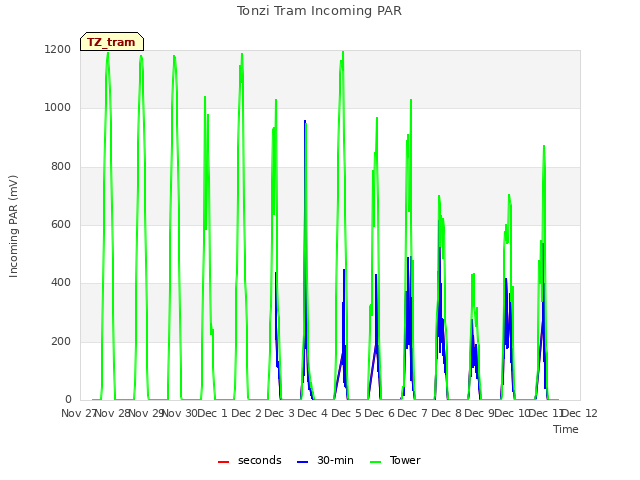Click the Time axis label
The width and height of the screenshot is (640, 480).
(x=566, y=429)
